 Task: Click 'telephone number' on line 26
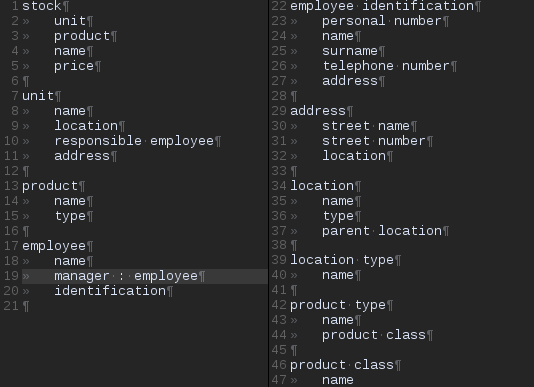coord(386,66)
